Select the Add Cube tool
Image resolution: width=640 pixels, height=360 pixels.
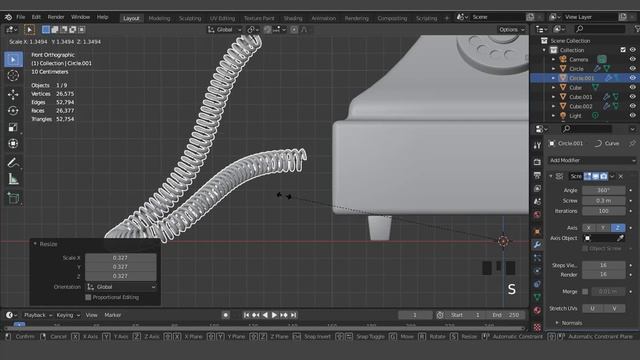[13, 198]
